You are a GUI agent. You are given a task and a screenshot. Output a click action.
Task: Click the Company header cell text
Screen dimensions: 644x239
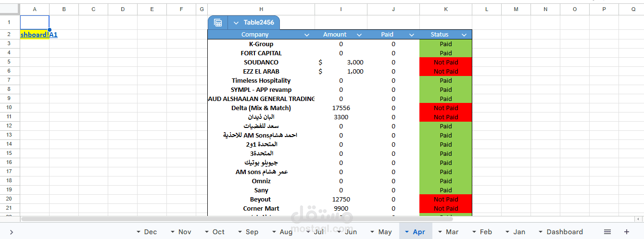255,35
